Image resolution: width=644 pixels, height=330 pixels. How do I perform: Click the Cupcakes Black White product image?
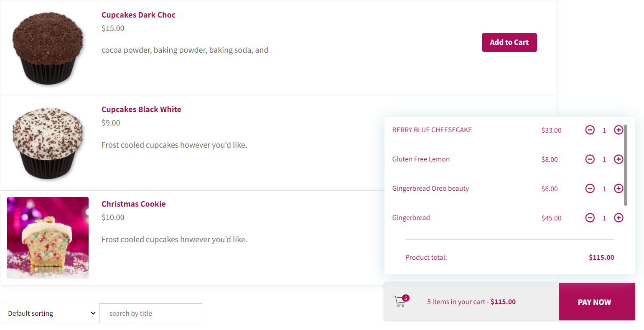point(48,143)
